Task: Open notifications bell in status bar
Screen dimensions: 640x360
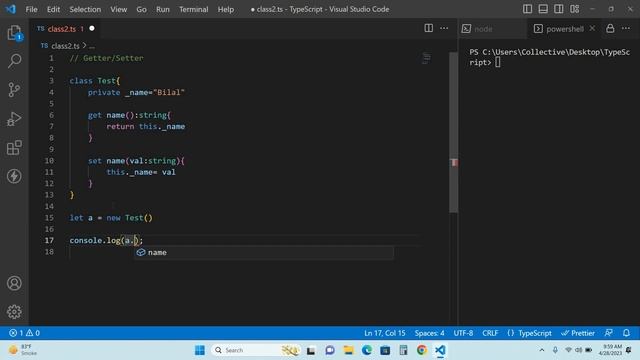Action: (627, 333)
